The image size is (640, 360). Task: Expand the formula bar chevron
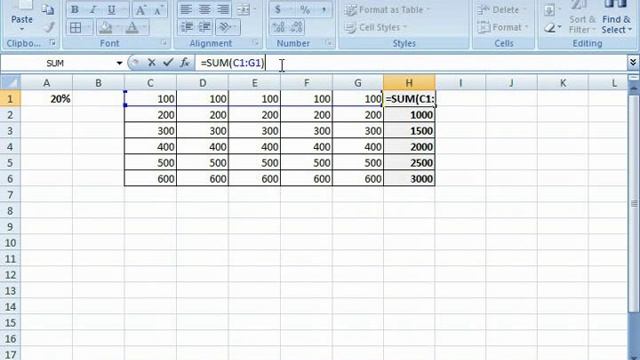click(x=633, y=62)
